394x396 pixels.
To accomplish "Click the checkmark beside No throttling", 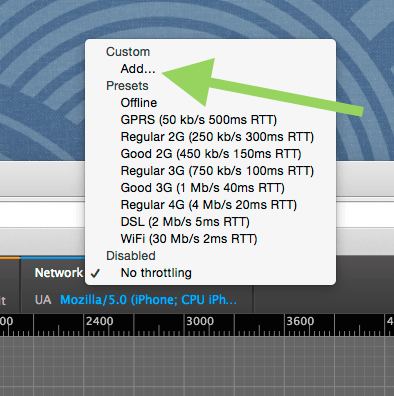I will [95, 273].
